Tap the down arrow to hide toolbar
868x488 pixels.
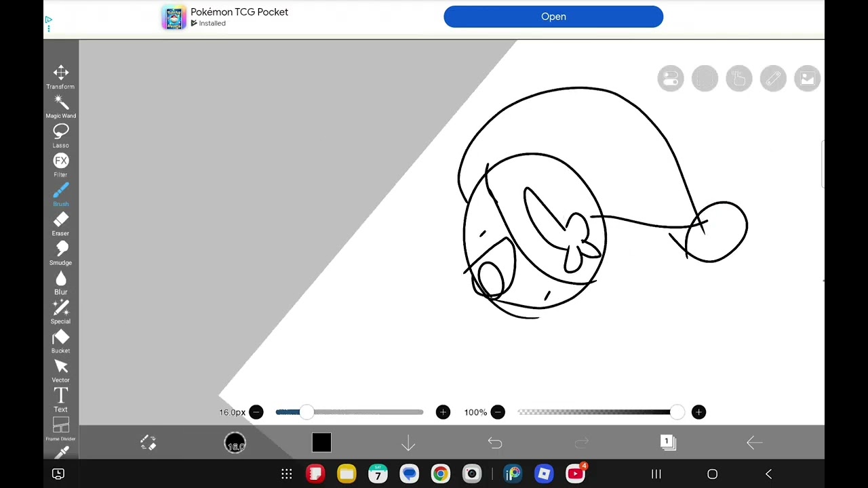(x=408, y=443)
